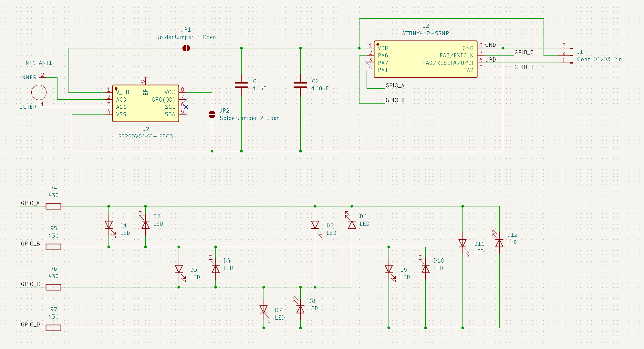Click the GPIO_C net label near U3 pin 7
The image size is (644, 349).
(524, 52)
